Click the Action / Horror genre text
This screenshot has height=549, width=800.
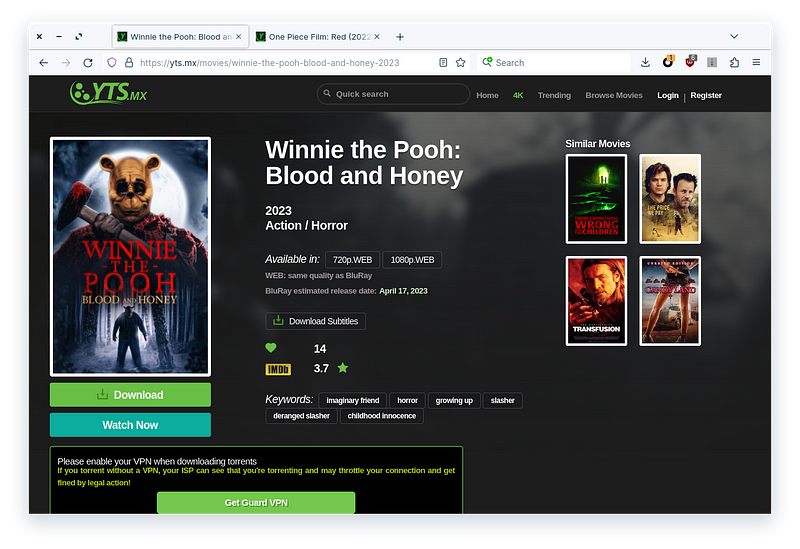click(306, 226)
